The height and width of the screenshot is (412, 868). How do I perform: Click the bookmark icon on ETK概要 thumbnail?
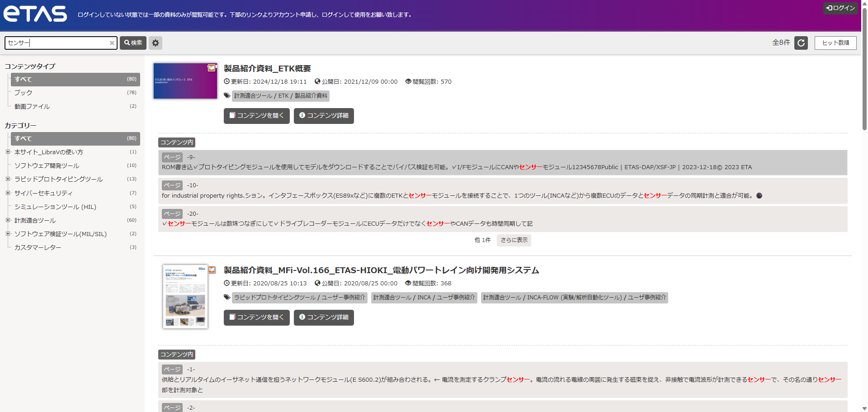[x=212, y=68]
